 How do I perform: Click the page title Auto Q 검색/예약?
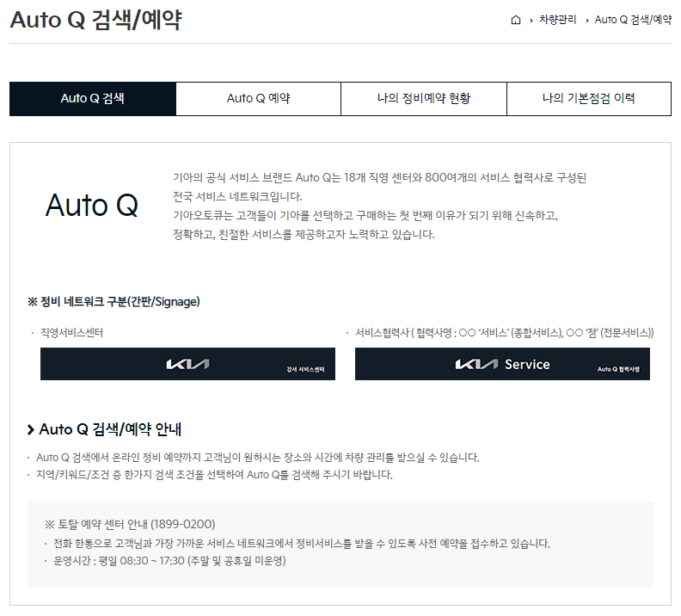[96, 20]
